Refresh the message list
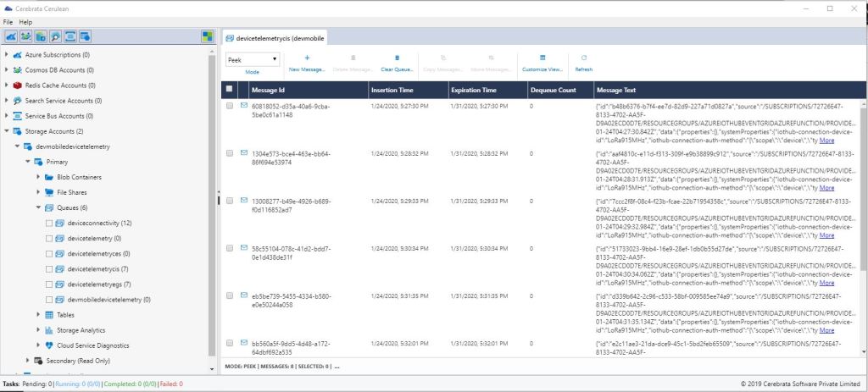Viewport: 868px width, 392px height. pos(583,58)
